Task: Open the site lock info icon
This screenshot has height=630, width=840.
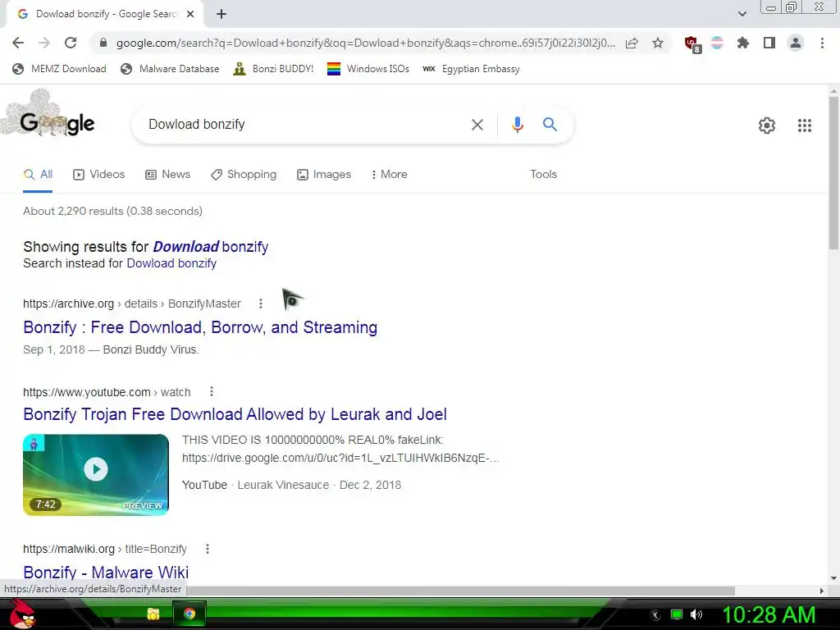Action: (x=103, y=43)
